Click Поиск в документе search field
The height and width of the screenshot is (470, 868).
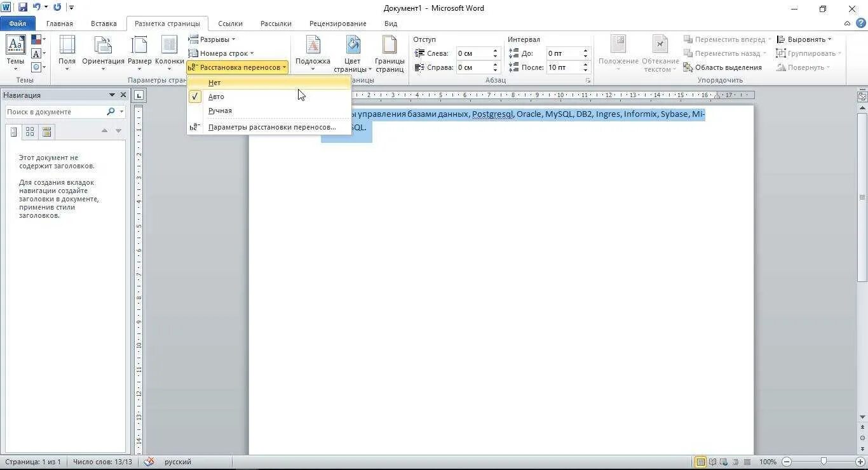click(x=56, y=112)
